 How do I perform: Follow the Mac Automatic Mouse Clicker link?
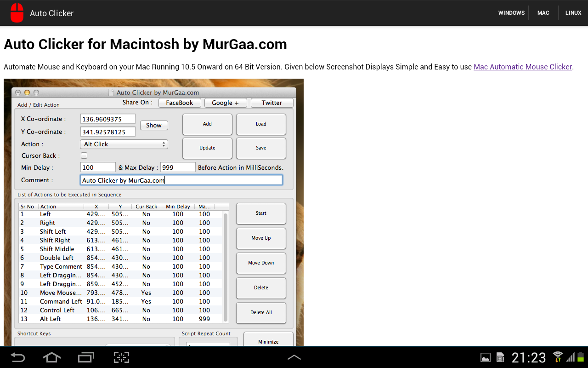click(523, 67)
